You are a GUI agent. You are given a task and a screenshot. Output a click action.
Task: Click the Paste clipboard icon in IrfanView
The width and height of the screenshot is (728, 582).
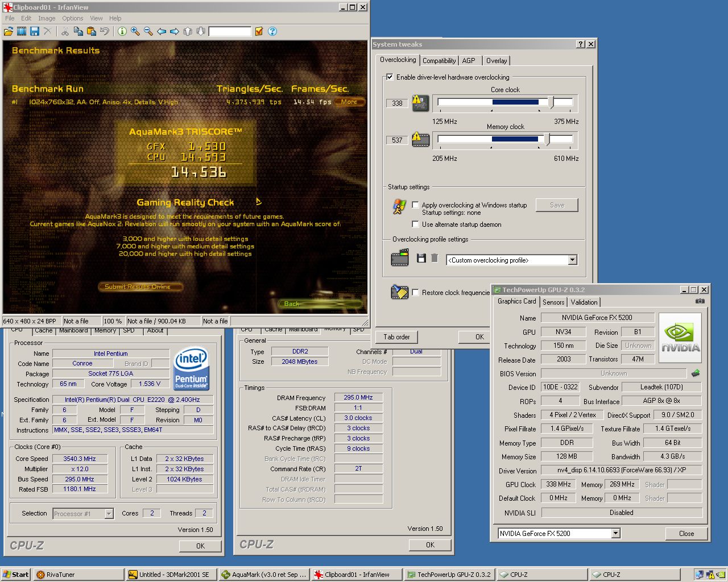pos(92,31)
